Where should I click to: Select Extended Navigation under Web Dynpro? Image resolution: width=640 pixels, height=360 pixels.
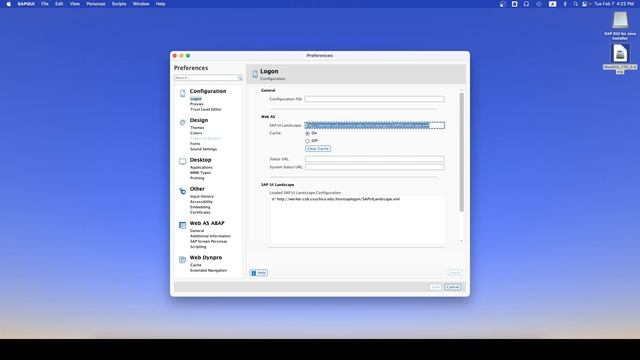208,270
